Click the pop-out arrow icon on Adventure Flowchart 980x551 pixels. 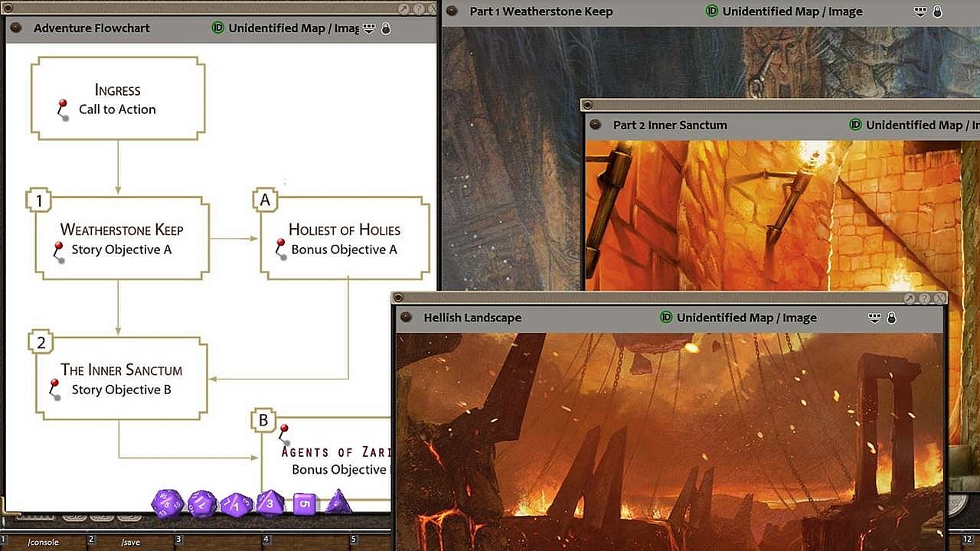pyautogui.click(x=403, y=9)
